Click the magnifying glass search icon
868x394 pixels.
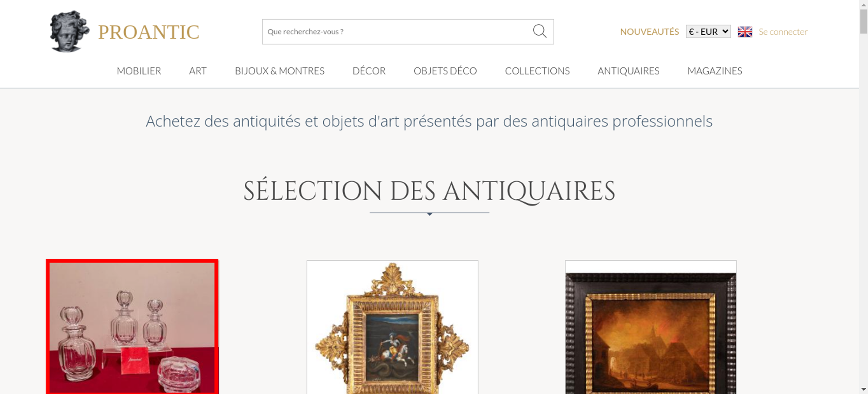(x=539, y=31)
